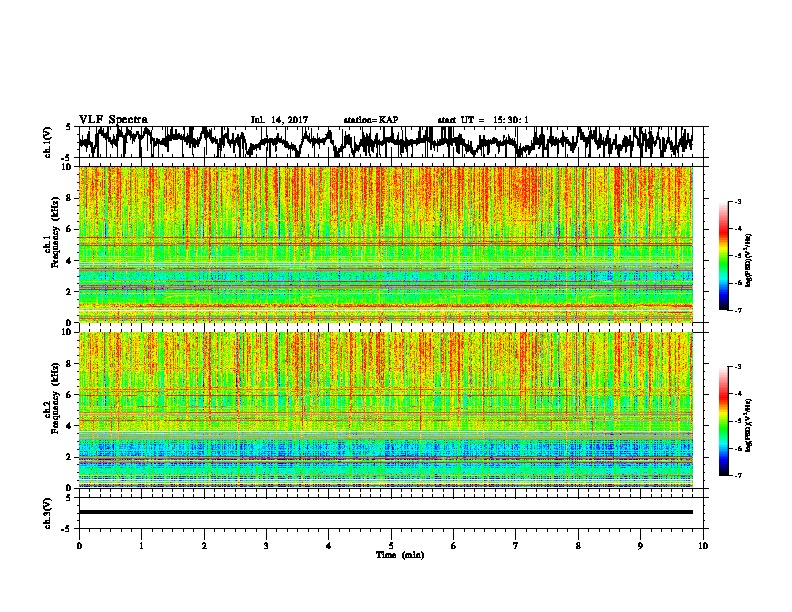Click the time axis tick label "1"
Screen dimensions: 792x612
click(141, 546)
